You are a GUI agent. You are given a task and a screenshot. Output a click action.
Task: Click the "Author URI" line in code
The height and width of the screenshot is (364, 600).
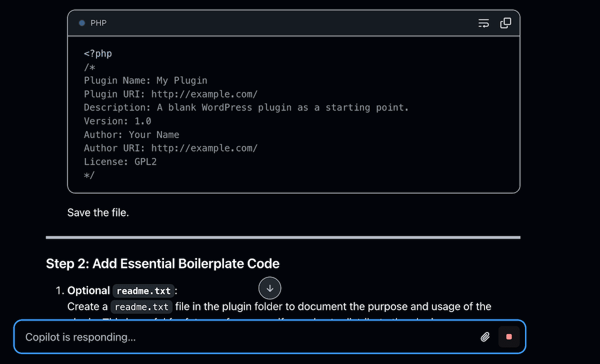click(x=171, y=148)
